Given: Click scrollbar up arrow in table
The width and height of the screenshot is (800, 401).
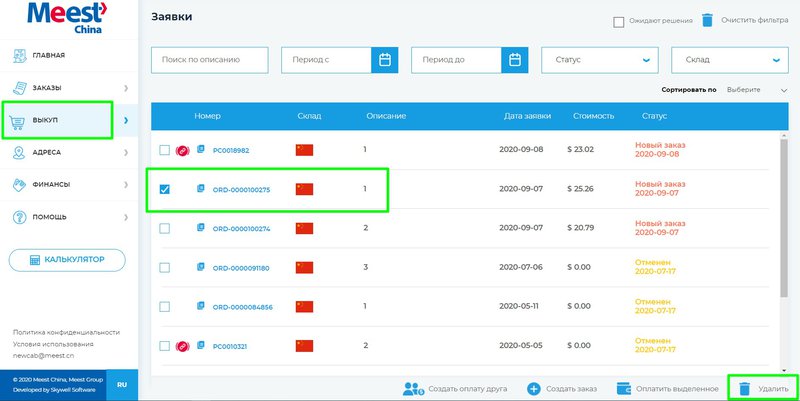Looking at the screenshot, I should click(x=784, y=135).
